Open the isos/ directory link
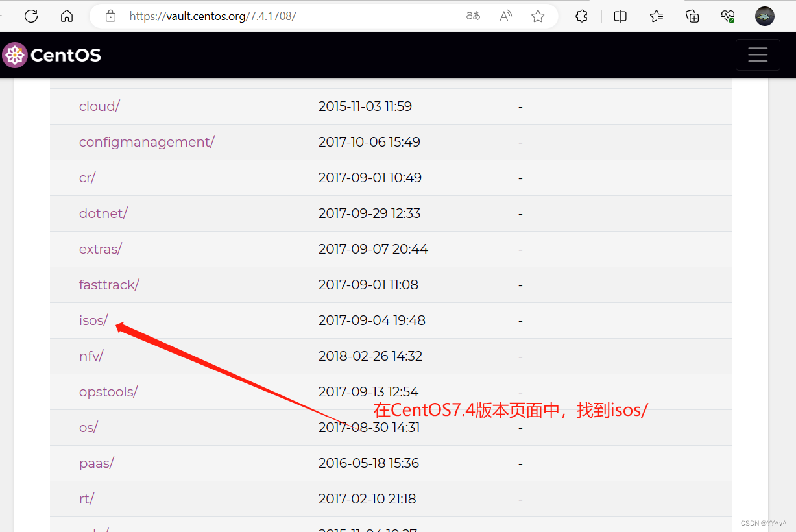796x532 pixels. (x=93, y=320)
